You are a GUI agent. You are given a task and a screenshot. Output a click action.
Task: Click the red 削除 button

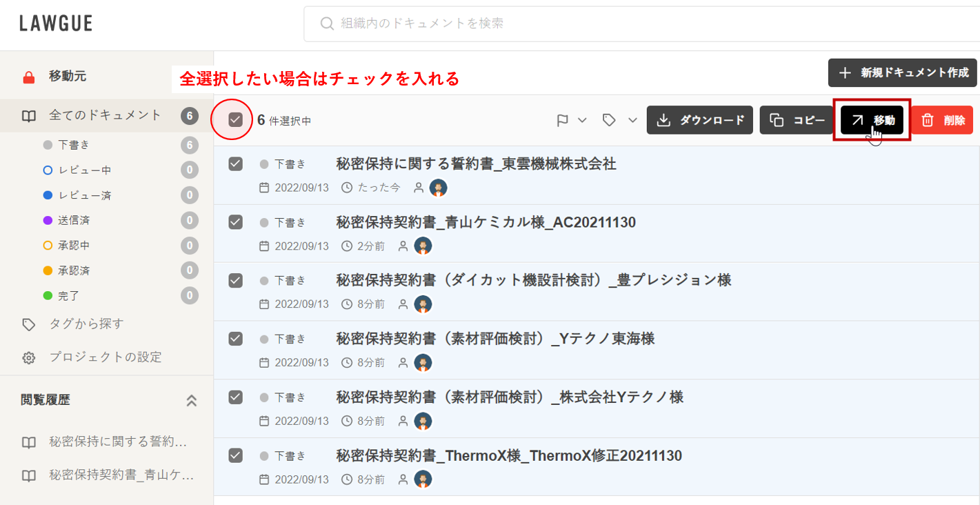click(x=942, y=120)
